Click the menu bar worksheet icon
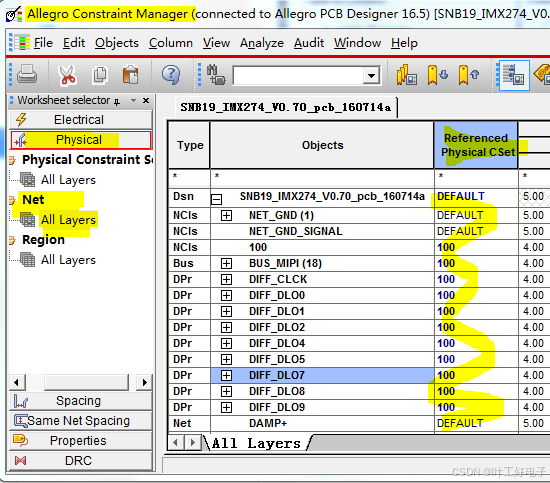 pyautogui.click(x=21, y=43)
